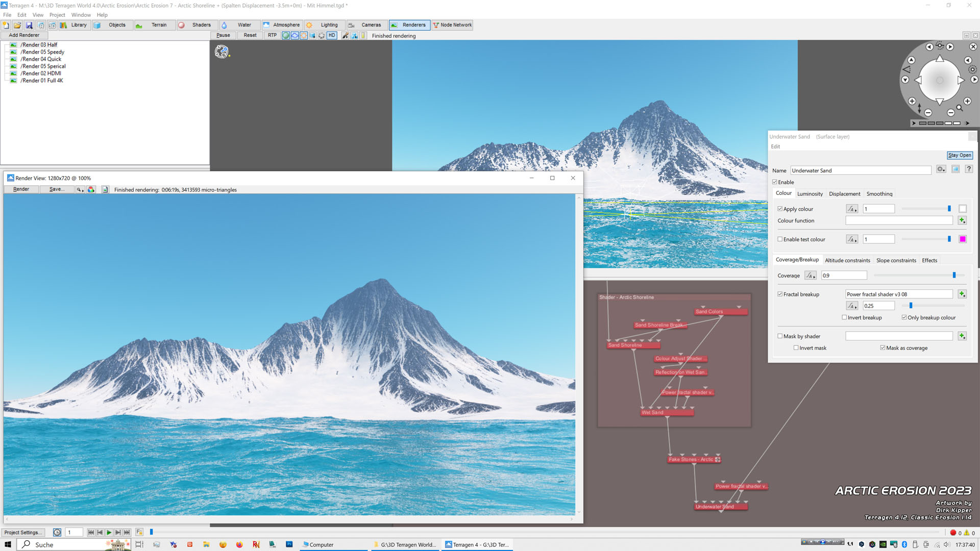Click the Save render button
The height and width of the screenshot is (551, 980).
tap(57, 189)
